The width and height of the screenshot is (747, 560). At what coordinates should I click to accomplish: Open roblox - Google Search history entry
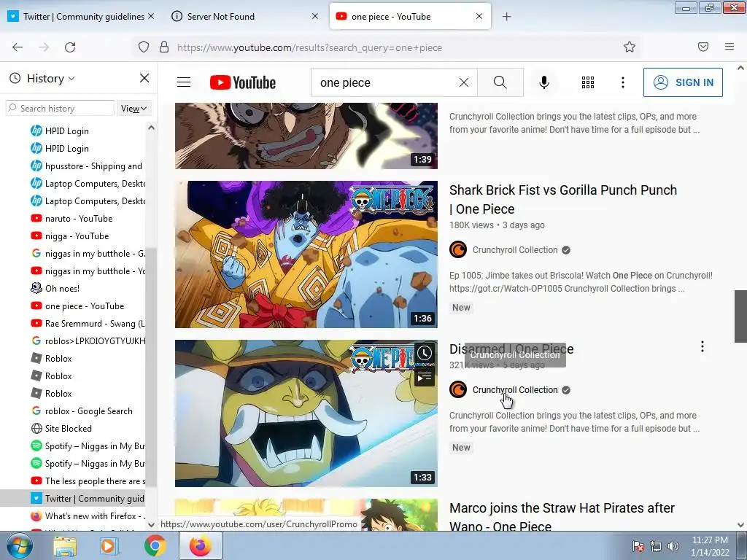click(88, 411)
